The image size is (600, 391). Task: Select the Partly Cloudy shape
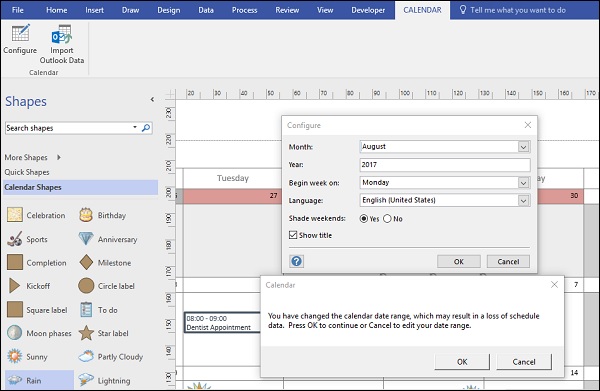click(111, 357)
